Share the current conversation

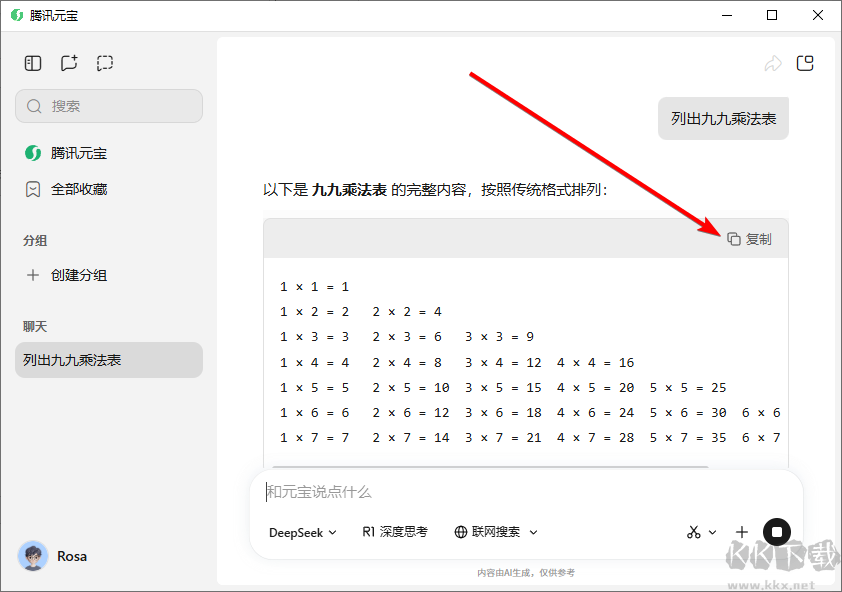tap(773, 62)
